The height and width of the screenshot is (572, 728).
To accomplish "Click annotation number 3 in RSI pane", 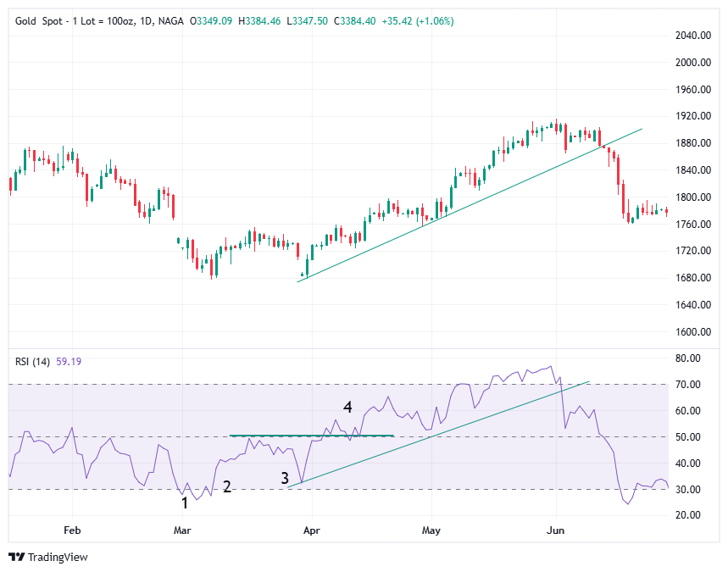I will (x=286, y=479).
